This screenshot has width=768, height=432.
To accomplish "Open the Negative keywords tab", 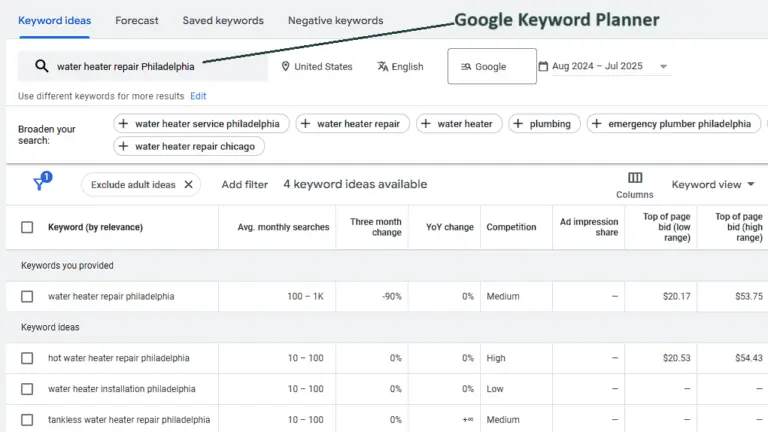I will point(335,20).
